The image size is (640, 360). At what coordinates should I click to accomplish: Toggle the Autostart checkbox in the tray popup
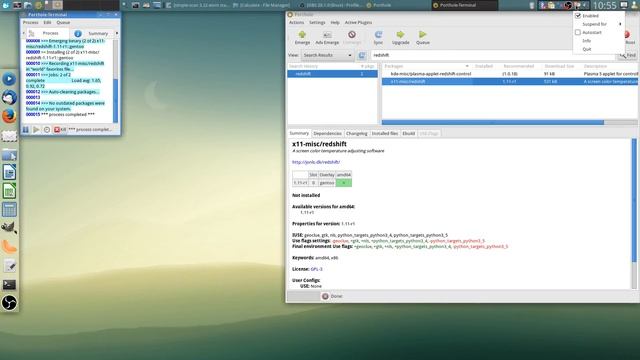click(x=578, y=32)
